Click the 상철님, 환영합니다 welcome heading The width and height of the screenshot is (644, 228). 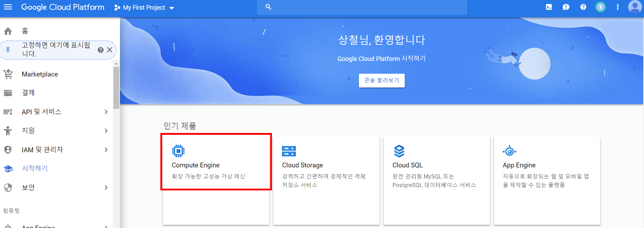pyautogui.click(x=382, y=40)
